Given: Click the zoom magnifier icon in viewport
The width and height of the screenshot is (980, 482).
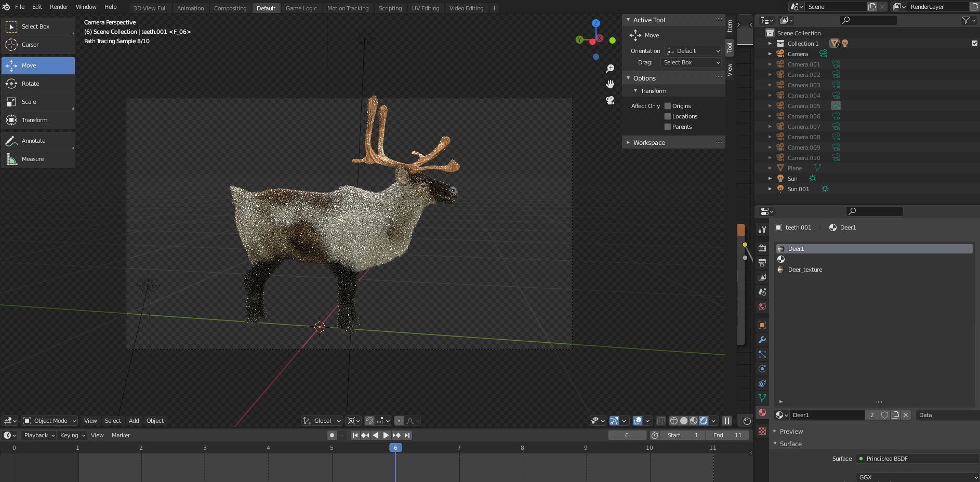Looking at the screenshot, I should point(610,69).
